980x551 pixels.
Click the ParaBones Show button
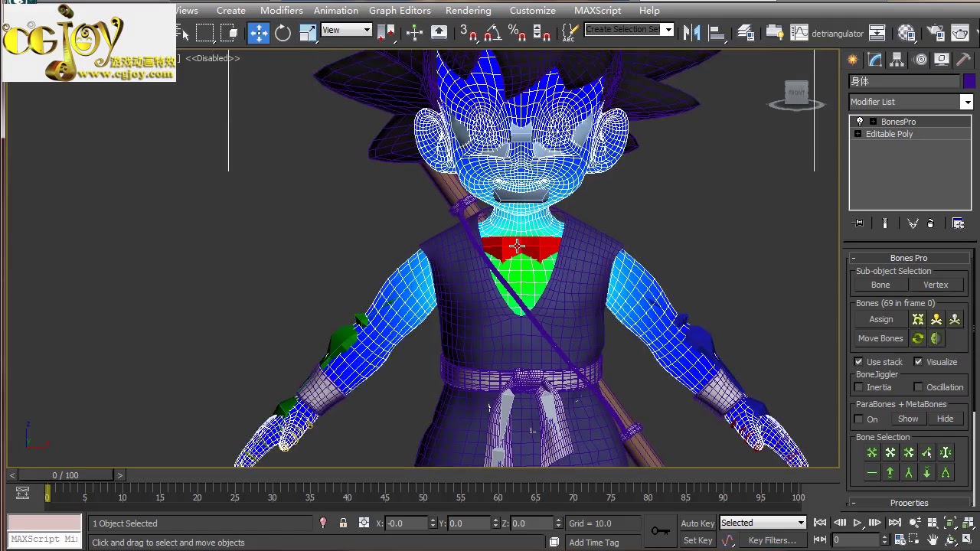[x=908, y=419]
